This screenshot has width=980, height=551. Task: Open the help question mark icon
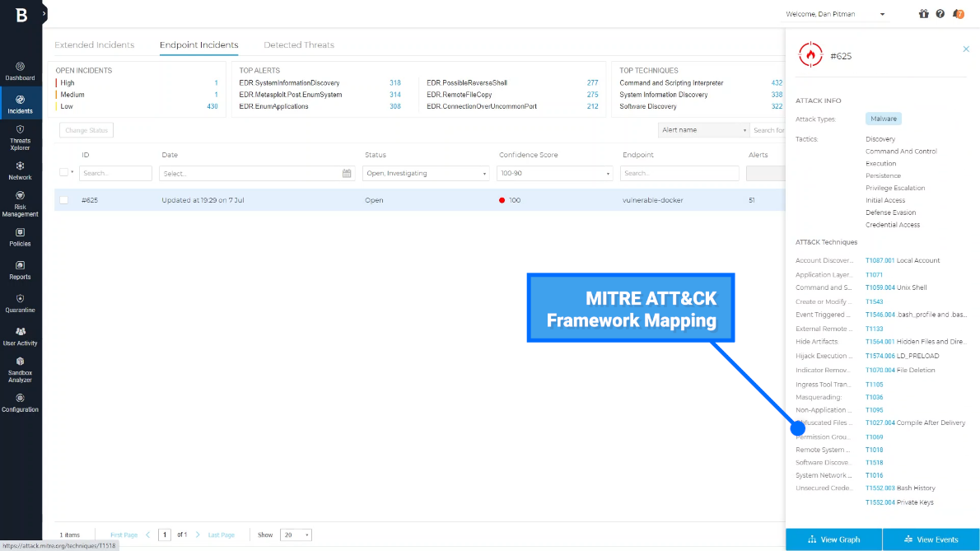pos(940,14)
